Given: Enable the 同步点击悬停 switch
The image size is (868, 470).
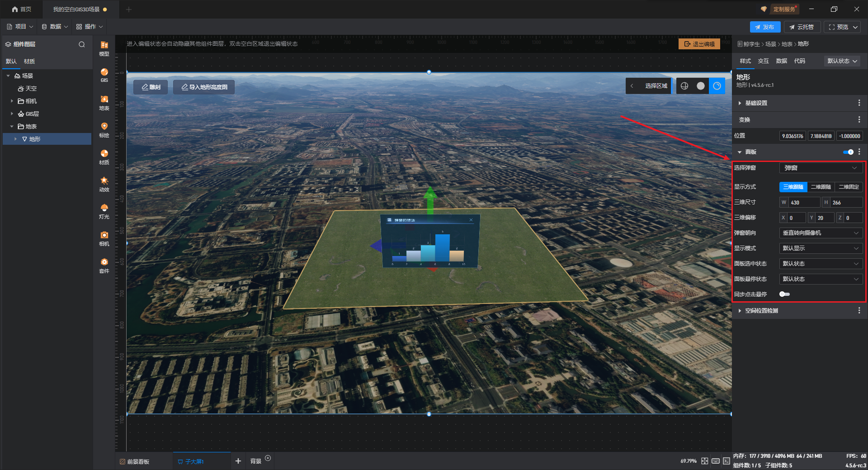Looking at the screenshot, I should 784,294.
